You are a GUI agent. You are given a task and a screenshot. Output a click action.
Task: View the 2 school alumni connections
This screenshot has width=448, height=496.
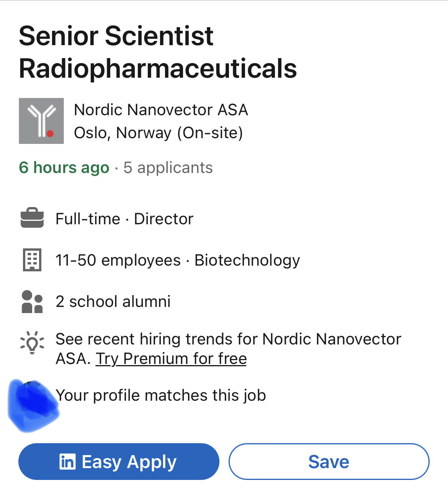click(x=113, y=302)
